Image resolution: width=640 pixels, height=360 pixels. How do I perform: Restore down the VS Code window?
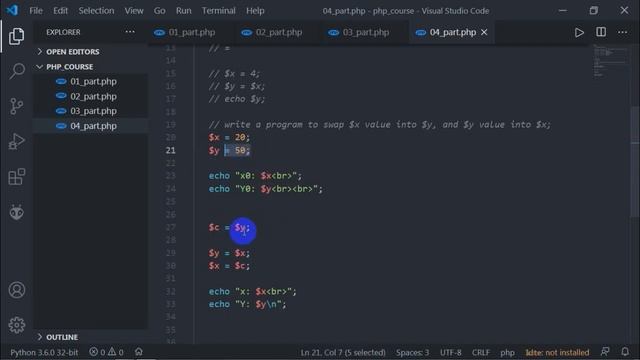(594, 10)
